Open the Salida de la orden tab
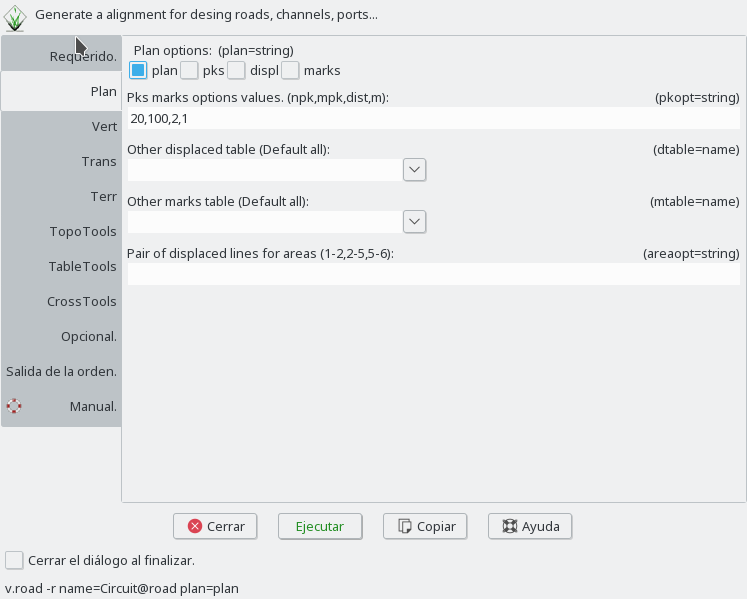The image size is (747, 599). [x=62, y=371]
